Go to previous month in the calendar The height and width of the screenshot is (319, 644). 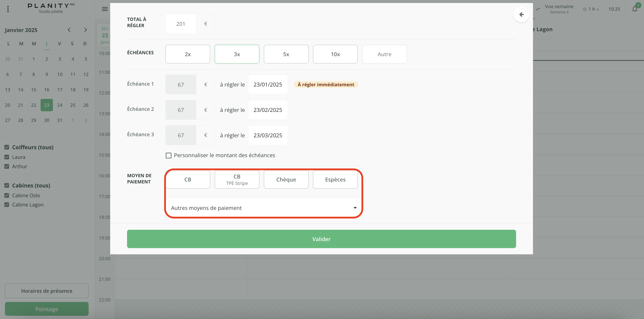pyautogui.click(x=69, y=30)
